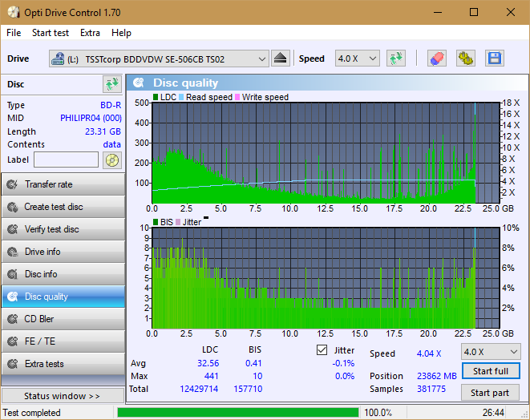Click into the disc Label input field
This screenshot has width=530, height=420.
tap(67, 160)
